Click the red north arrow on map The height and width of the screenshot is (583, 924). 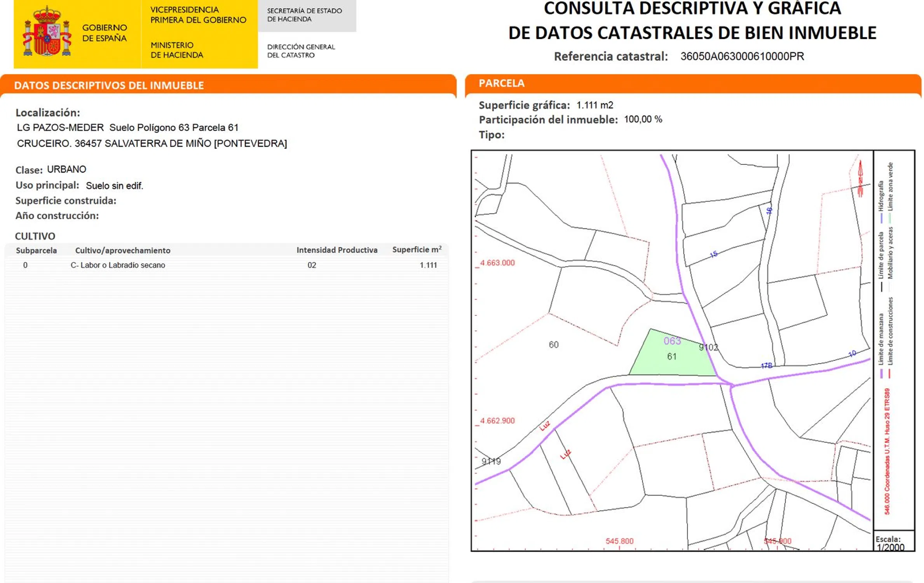[x=860, y=178]
